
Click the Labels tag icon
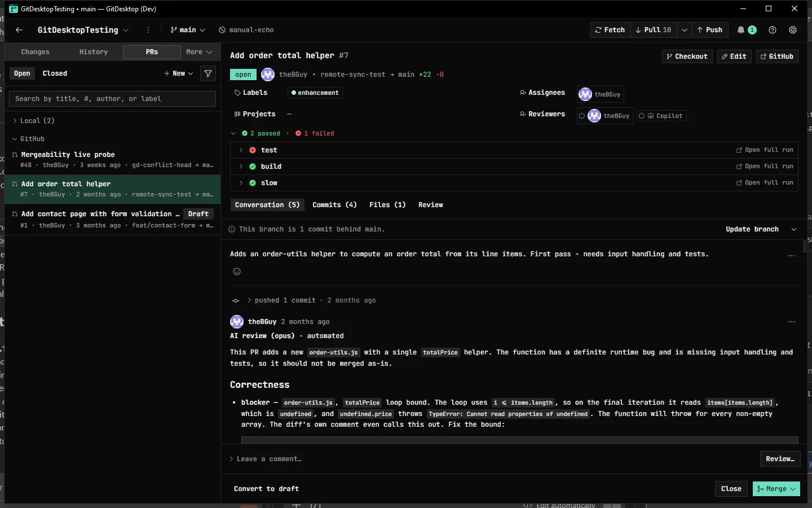tap(237, 93)
